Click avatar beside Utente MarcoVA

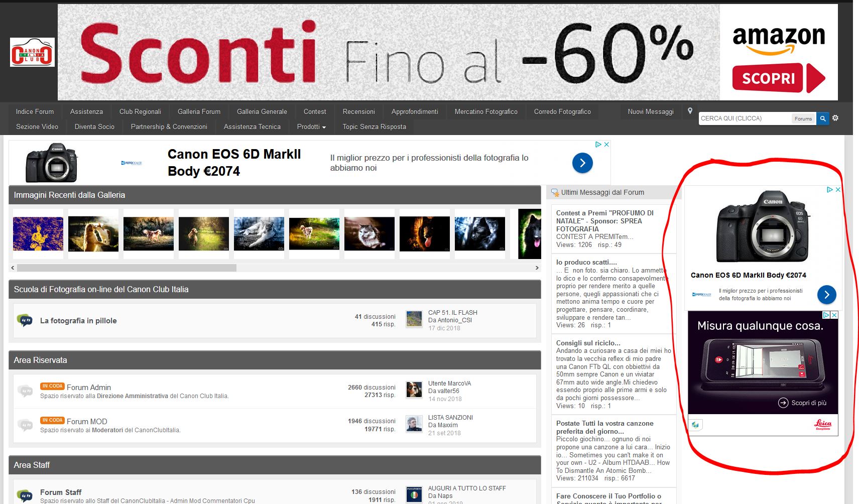click(x=414, y=390)
